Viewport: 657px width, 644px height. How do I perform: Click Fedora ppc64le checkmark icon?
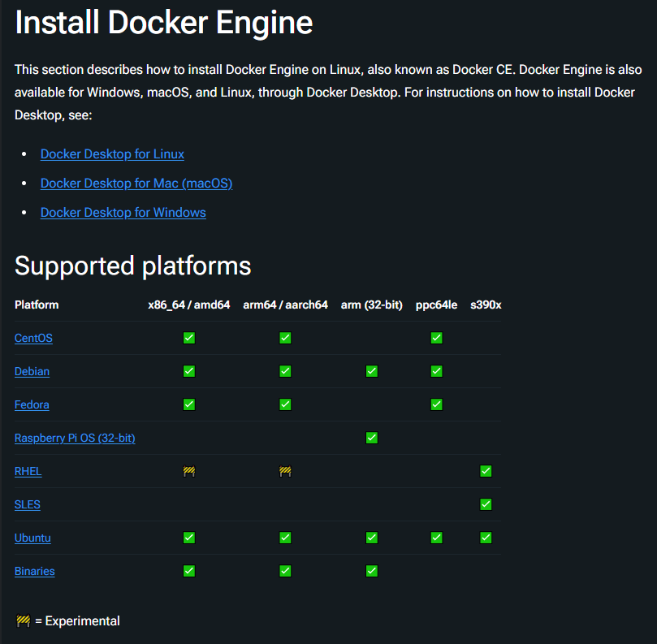click(x=437, y=404)
